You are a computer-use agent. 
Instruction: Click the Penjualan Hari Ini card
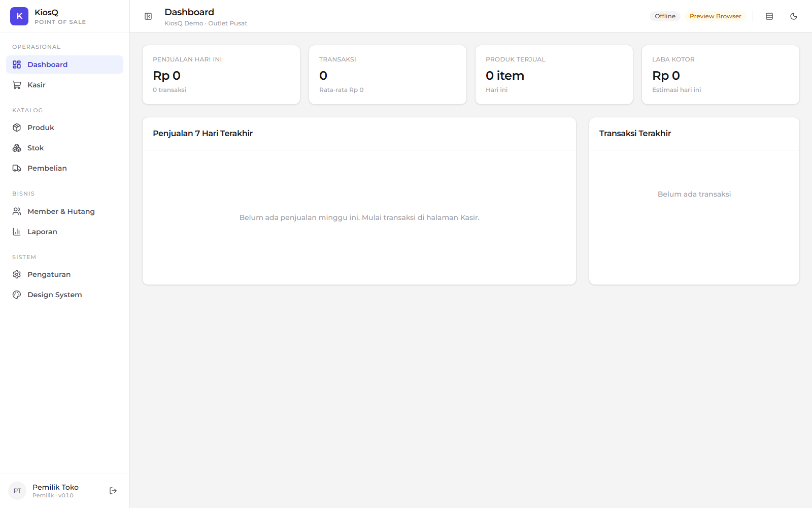[x=221, y=75]
